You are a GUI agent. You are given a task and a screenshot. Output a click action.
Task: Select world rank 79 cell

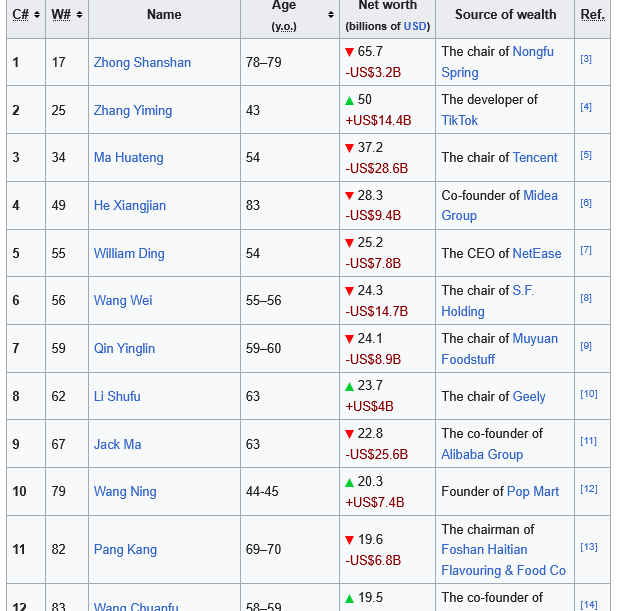59,491
